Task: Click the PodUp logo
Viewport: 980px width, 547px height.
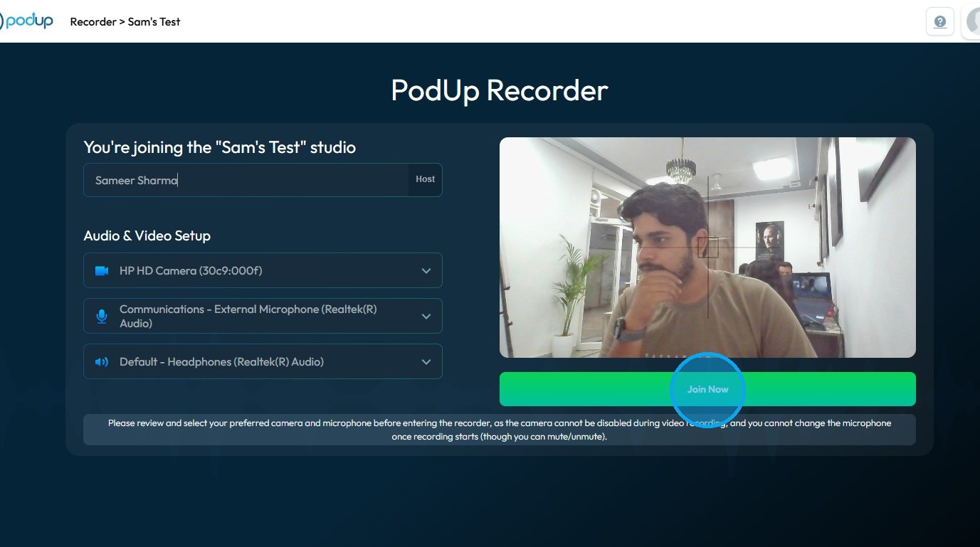Action: (x=27, y=21)
